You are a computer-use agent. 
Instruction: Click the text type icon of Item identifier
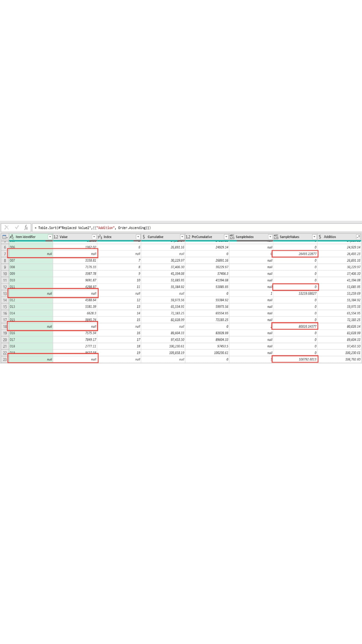click(12, 237)
